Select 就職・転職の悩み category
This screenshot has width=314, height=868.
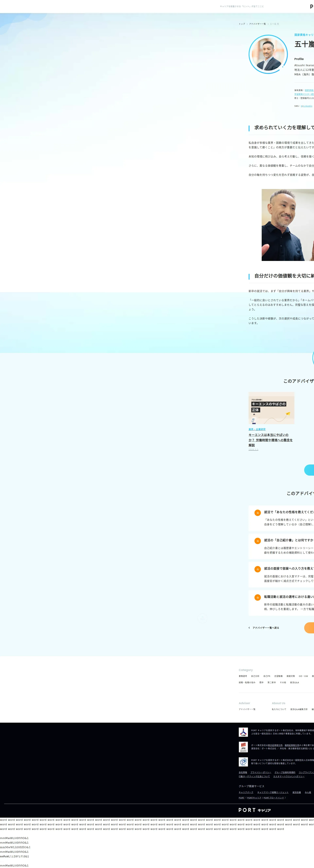(x=247, y=682)
